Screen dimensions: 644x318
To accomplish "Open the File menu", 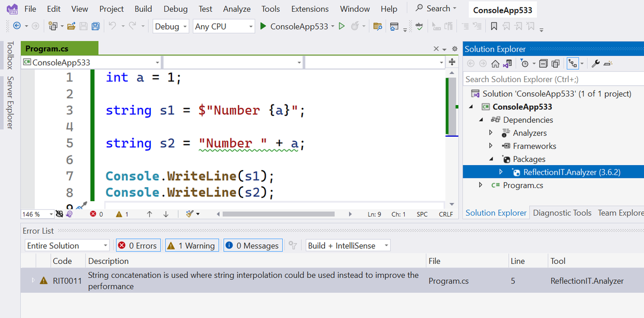I will click(31, 9).
